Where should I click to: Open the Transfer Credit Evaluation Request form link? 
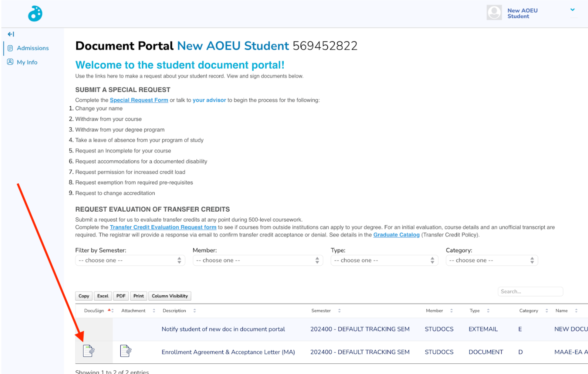(163, 227)
